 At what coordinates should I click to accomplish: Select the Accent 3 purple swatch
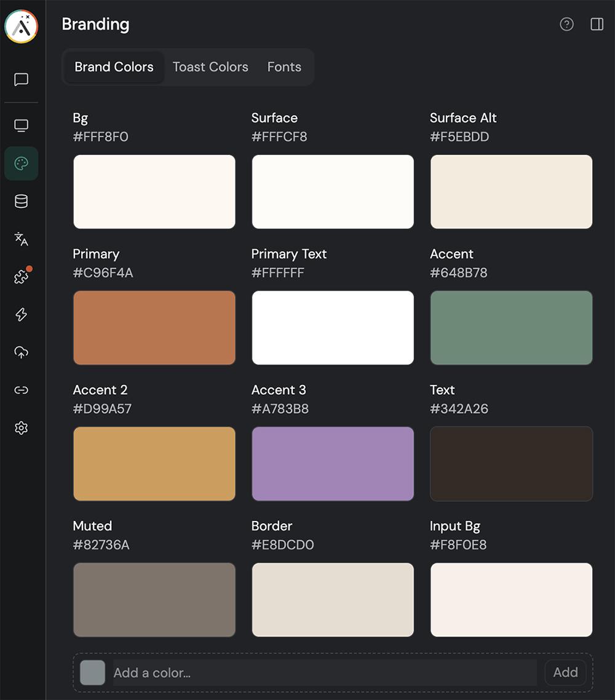click(x=333, y=464)
